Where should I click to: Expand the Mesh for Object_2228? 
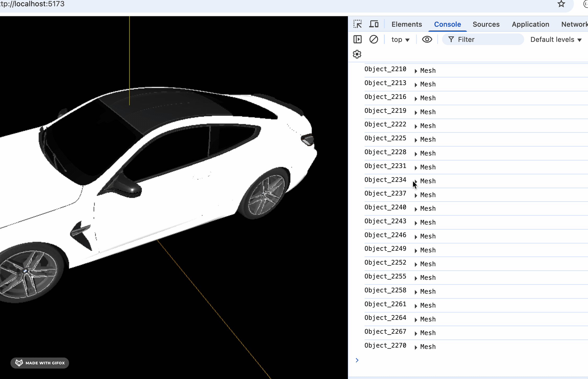[x=416, y=154]
